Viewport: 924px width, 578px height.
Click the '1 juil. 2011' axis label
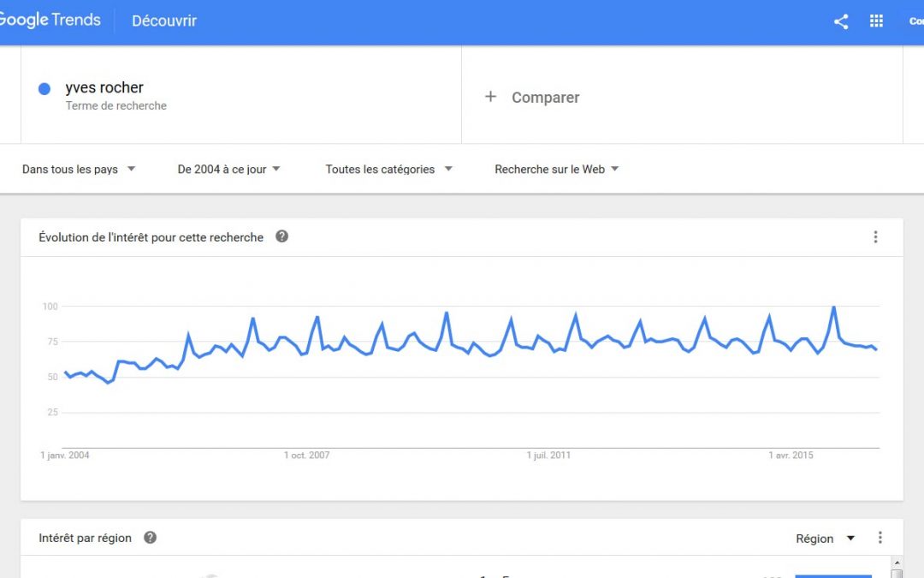(548, 456)
